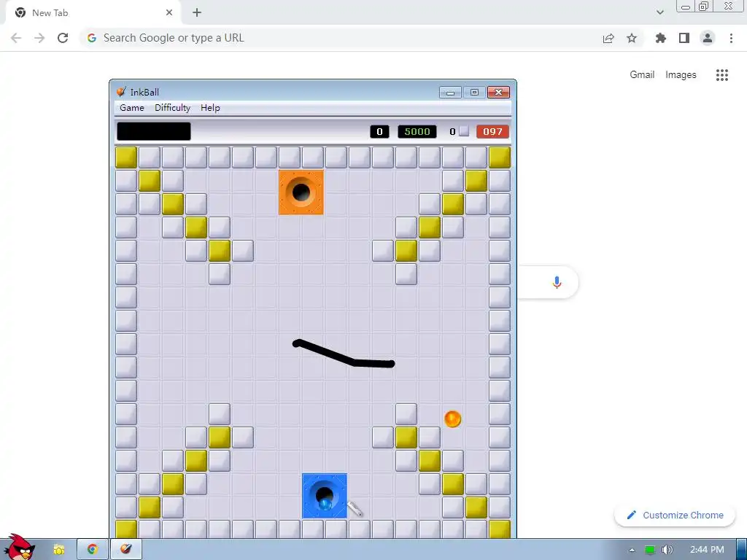Screen dimensions: 747x560
Task: Click the rolling orange ball
Action: tap(452, 419)
